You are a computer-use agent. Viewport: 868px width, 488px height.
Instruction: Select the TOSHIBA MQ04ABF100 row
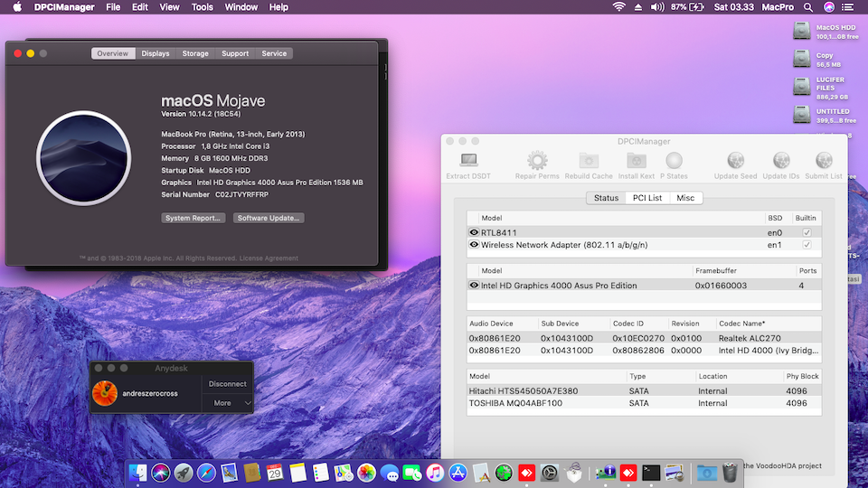[645, 403]
